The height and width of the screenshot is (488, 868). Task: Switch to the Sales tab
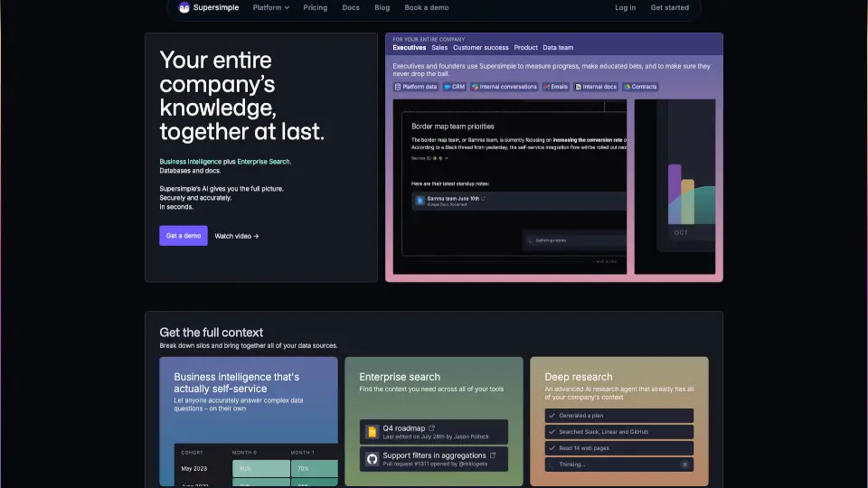pyautogui.click(x=439, y=47)
